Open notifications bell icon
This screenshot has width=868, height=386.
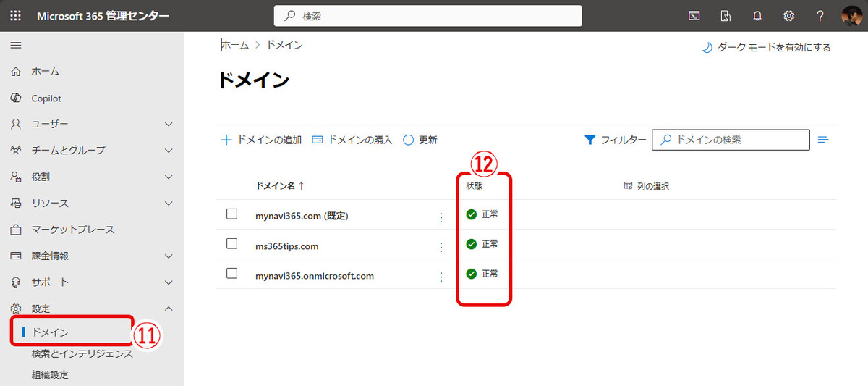click(757, 15)
